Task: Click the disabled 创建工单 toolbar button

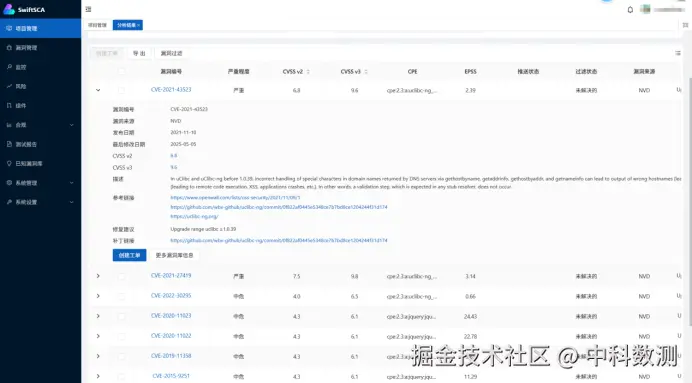Action: [x=107, y=53]
